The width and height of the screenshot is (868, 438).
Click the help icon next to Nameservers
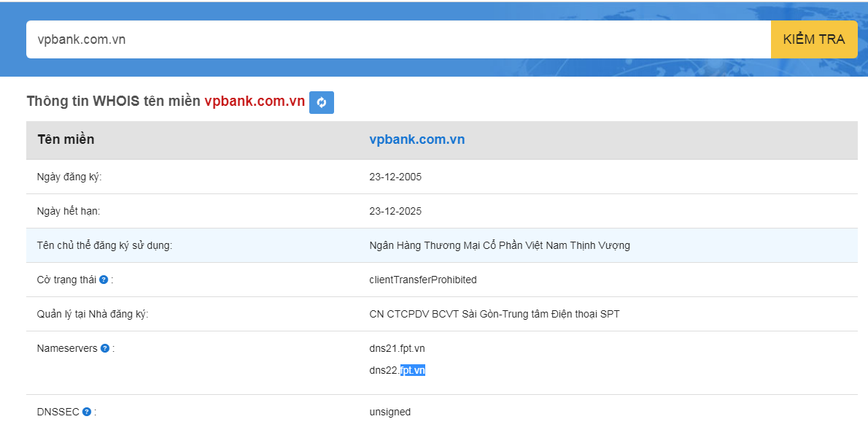click(105, 348)
